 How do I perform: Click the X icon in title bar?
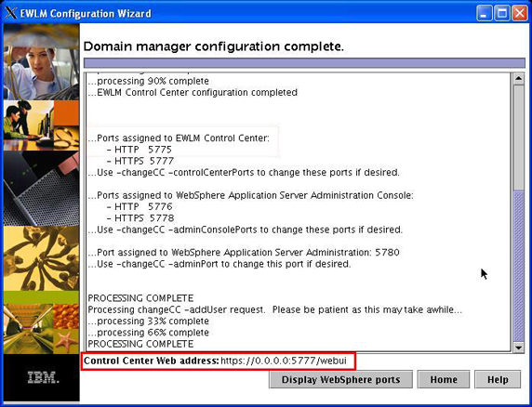tap(11, 13)
